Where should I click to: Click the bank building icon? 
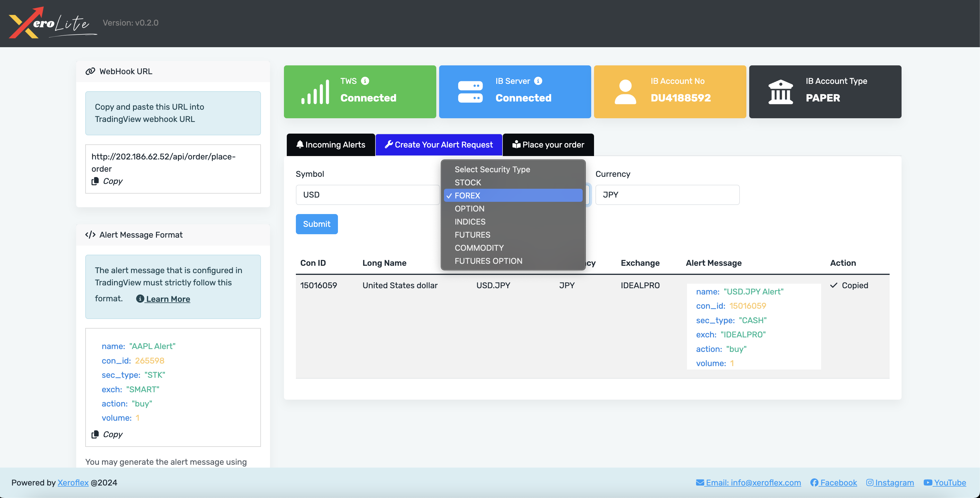780,92
